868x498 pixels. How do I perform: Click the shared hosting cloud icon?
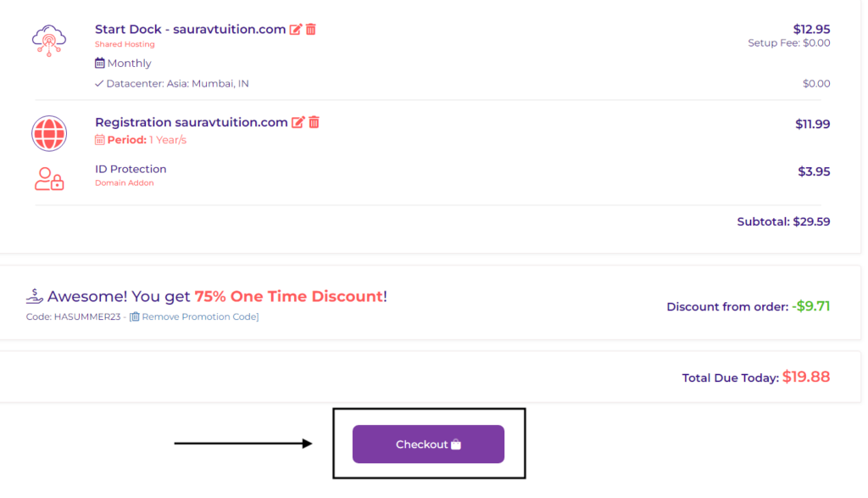point(48,40)
